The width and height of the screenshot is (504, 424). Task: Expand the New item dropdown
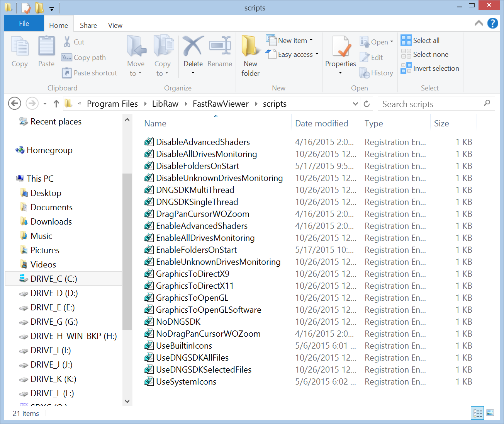(311, 41)
